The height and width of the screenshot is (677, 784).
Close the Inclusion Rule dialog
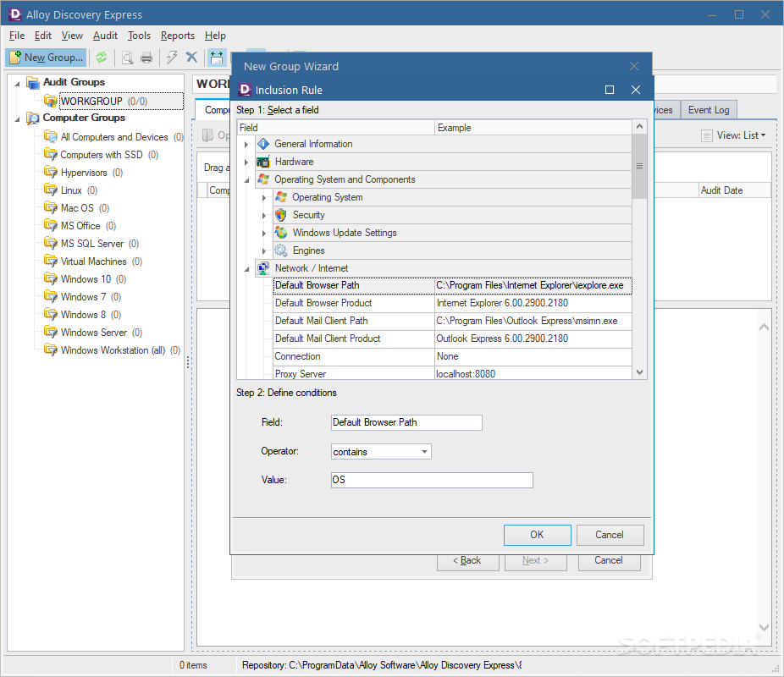pos(636,90)
